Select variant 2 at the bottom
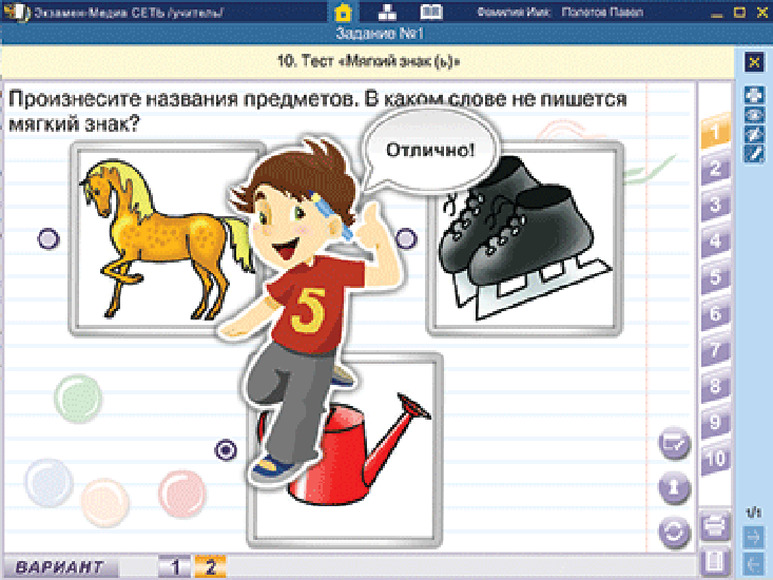Viewport: 773px width, 580px height. tap(211, 567)
